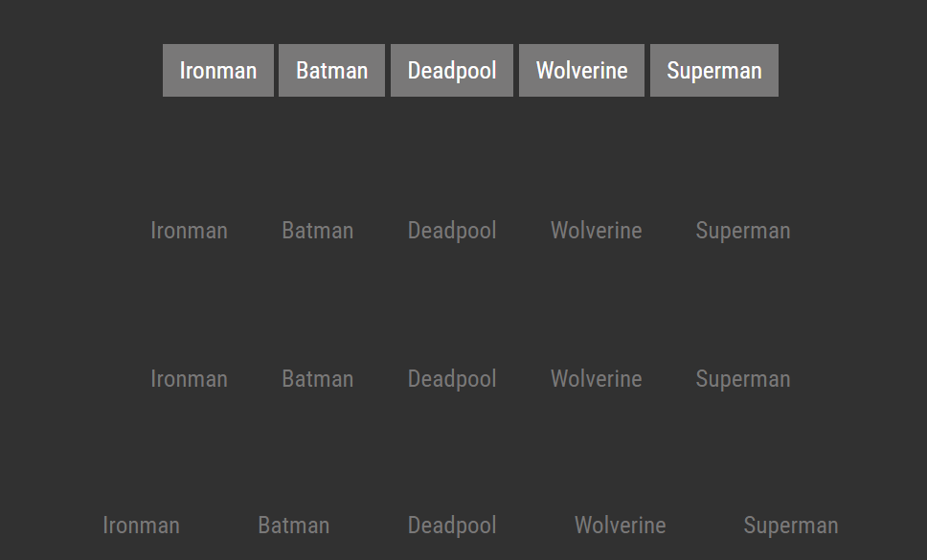Click Superman in the middle row
927x560 pixels.
[x=742, y=378]
